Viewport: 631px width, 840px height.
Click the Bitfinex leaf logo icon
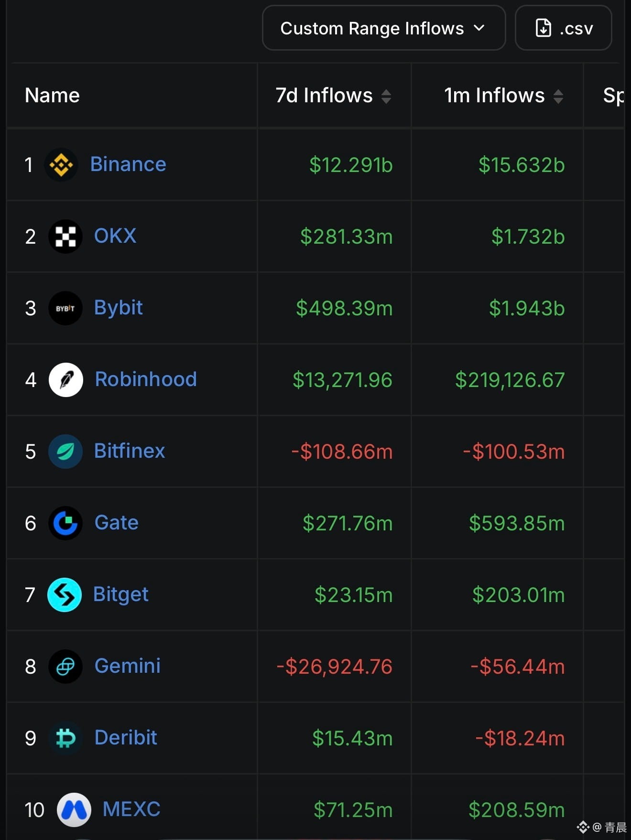point(65,452)
